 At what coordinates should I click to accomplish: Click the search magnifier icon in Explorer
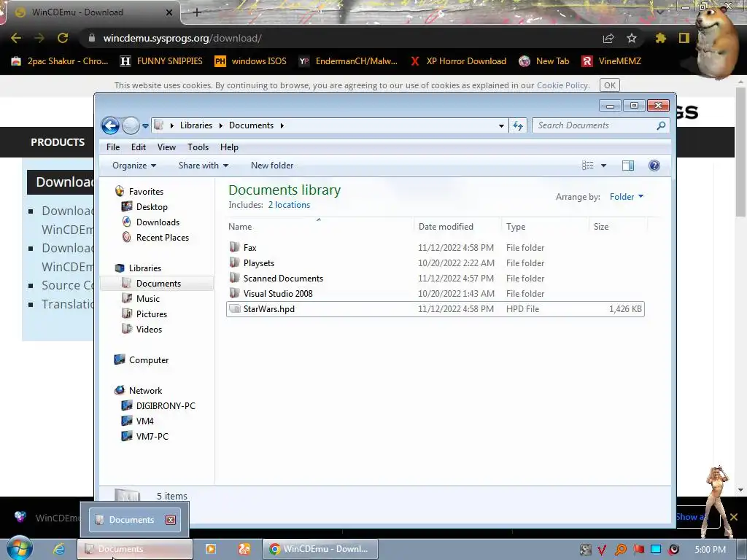[661, 125]
